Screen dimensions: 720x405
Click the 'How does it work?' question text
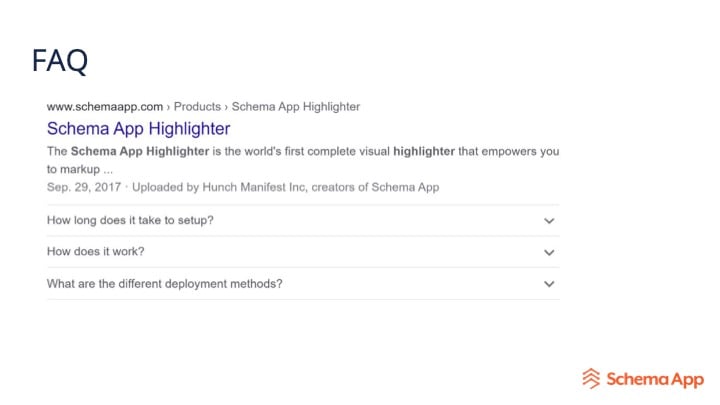click(x=96, y=252)
